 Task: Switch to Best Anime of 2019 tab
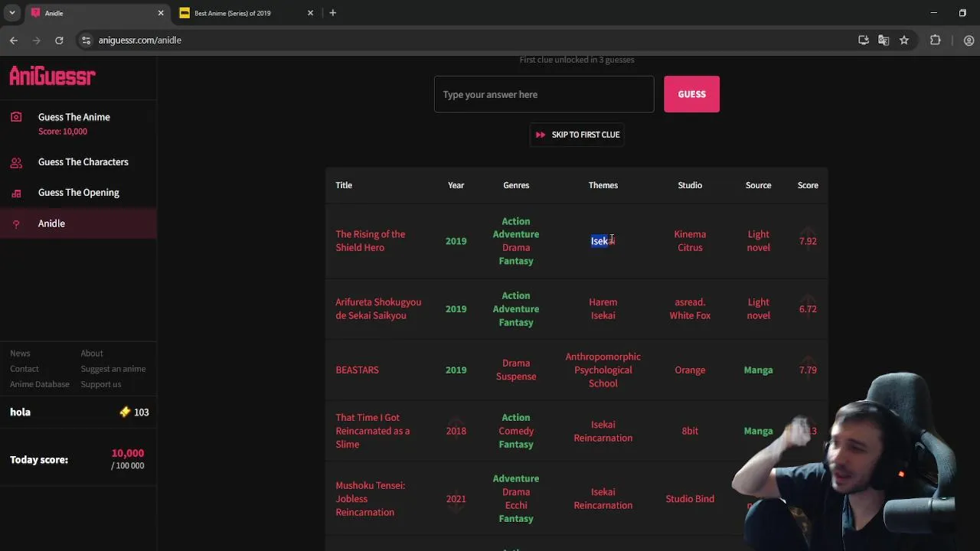pyautogui.click(x=245, y=13)
